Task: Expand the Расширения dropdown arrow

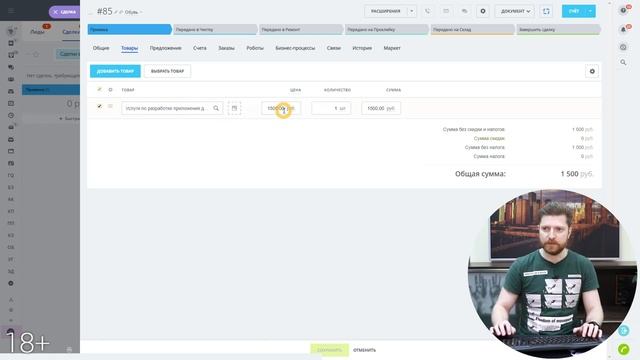Action: click(x=412, y=11)
